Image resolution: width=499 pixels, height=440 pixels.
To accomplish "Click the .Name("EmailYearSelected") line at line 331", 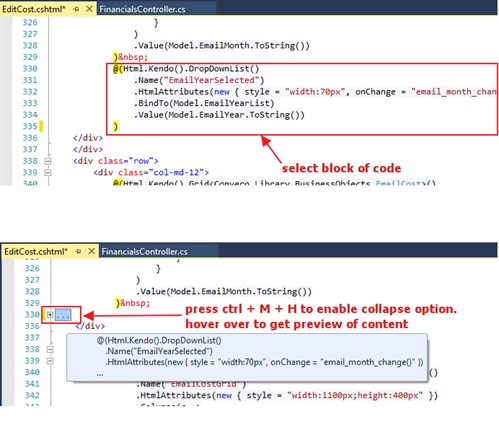I will (x=199, y=80).
